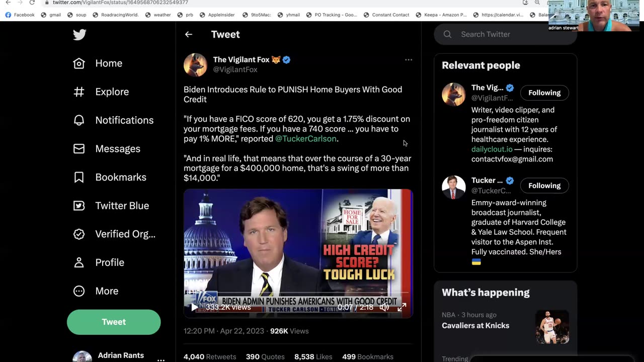Image resolution: width=644 pixels, height=362 pixels.
Task: Click the 499 Bookmarks count
Action: (368, 357)
